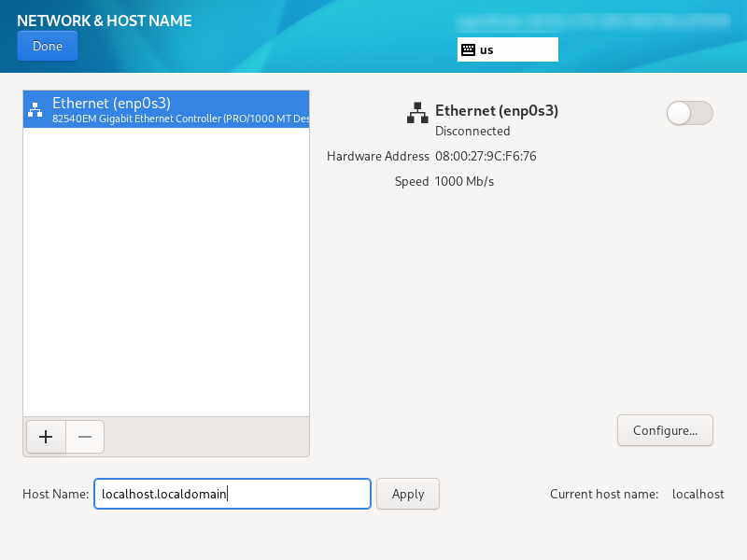
Task: Click the current host name value 'localhost'
Action: (x=698, y=494)
